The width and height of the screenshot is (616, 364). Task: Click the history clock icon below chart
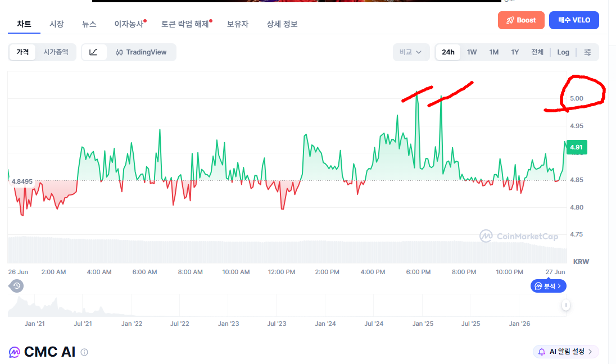tap(16, 286)
